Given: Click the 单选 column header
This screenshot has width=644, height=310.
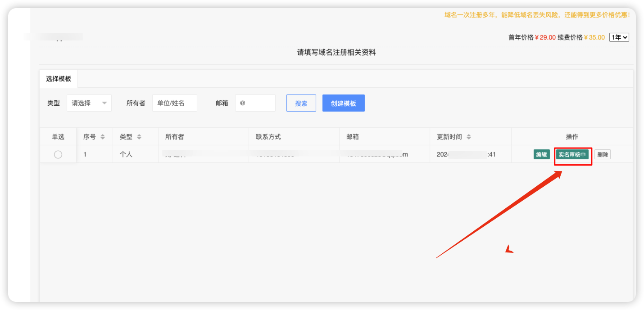Looking at the screenshot, I should [58, 137].
